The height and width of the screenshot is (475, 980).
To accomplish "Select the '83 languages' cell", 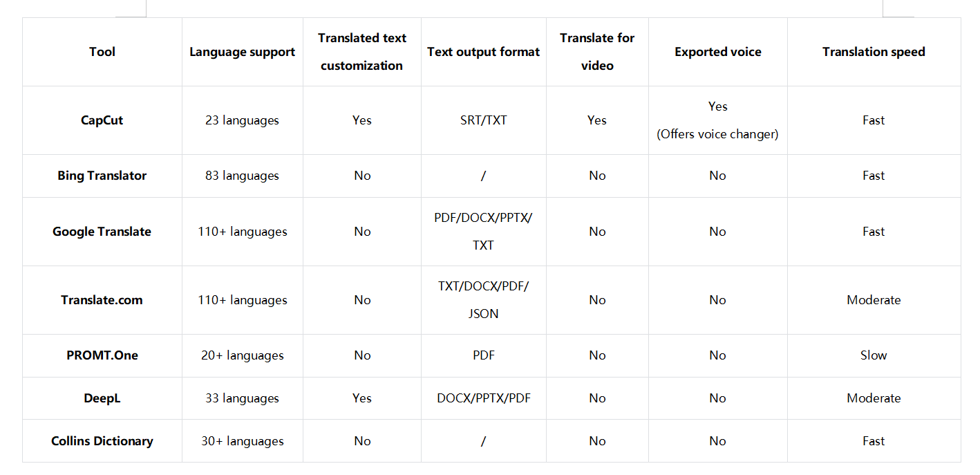I will click(x=242, y=176).
